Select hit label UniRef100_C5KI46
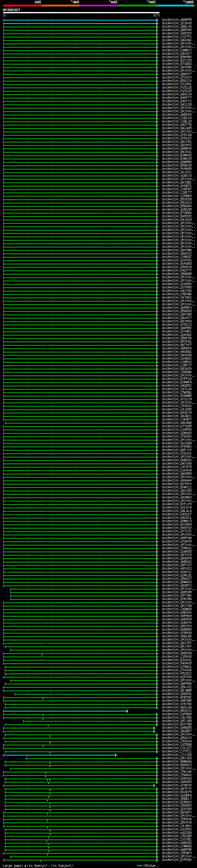 177,772
